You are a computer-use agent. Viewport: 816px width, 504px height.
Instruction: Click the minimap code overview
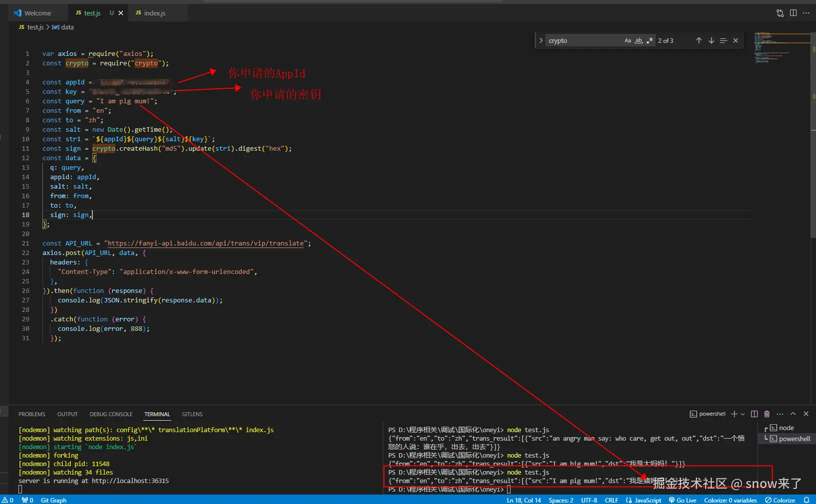781,47
